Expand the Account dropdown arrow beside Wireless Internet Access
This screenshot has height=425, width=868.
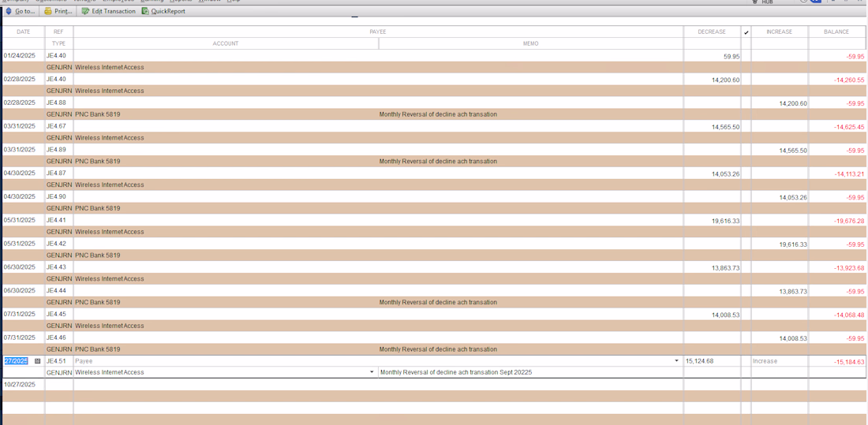point(372,372)
